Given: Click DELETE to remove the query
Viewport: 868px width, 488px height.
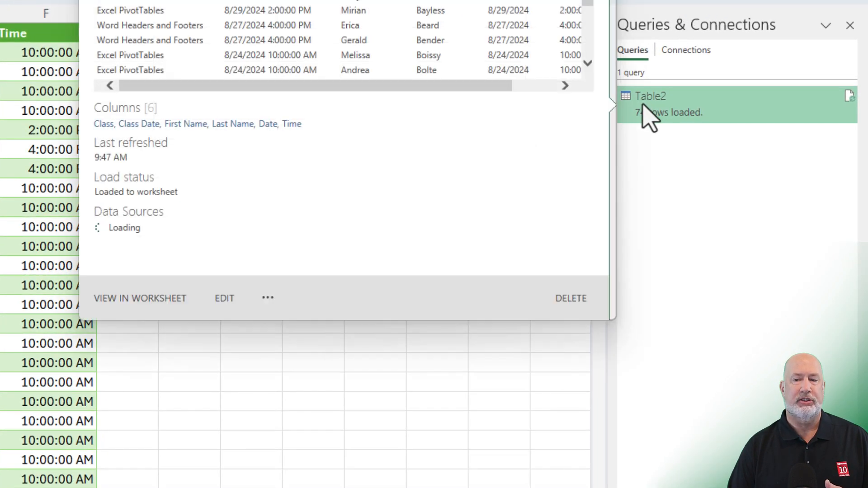Looking at the screenshot, I should pyautogui.click(x=571, y=298).
